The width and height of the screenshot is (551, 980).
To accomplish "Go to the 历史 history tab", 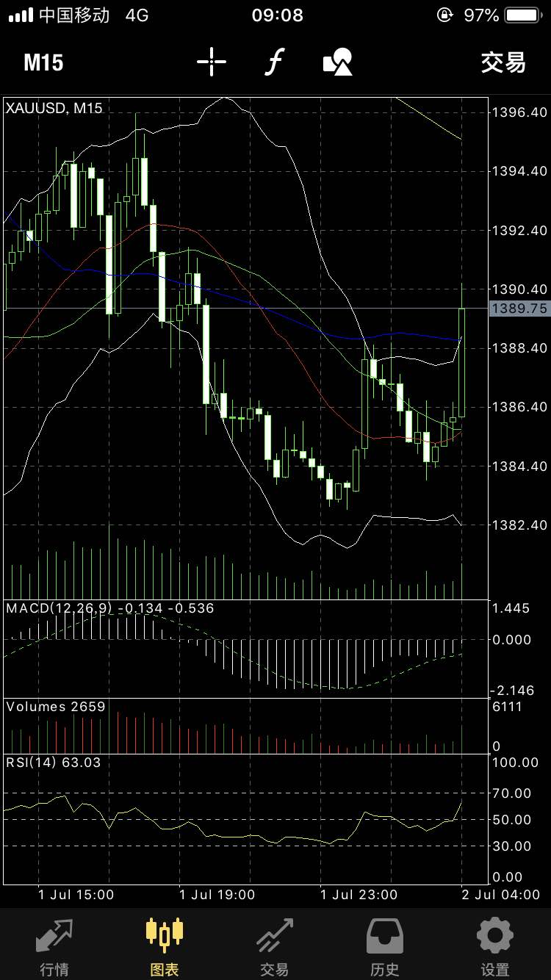I will pyautogui.click(x=385, y=948).
